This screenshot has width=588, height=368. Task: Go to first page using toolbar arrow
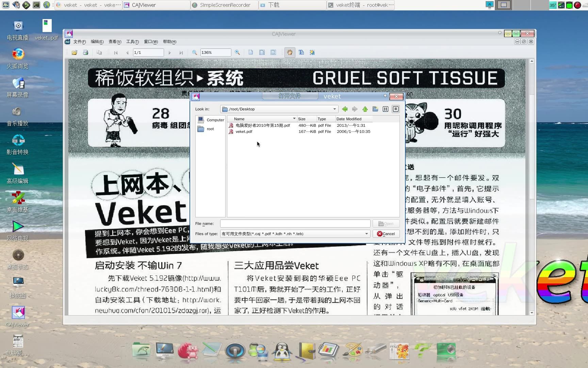116,52
